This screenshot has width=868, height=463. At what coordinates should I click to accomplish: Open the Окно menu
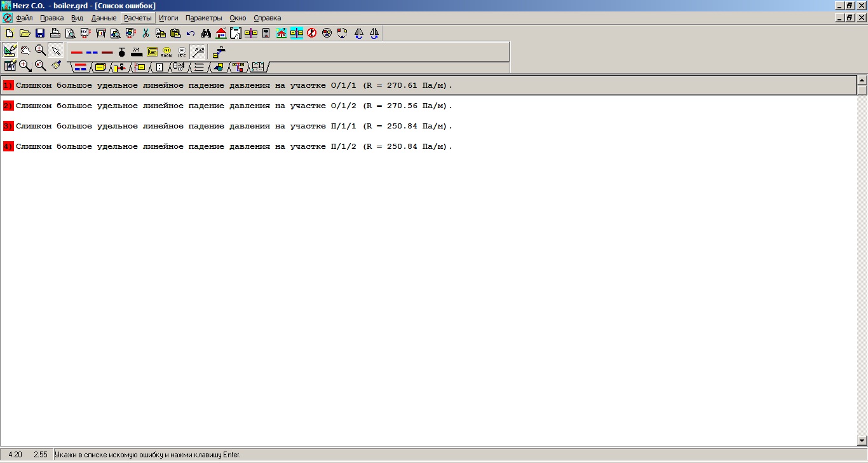(x=239, y=18)
